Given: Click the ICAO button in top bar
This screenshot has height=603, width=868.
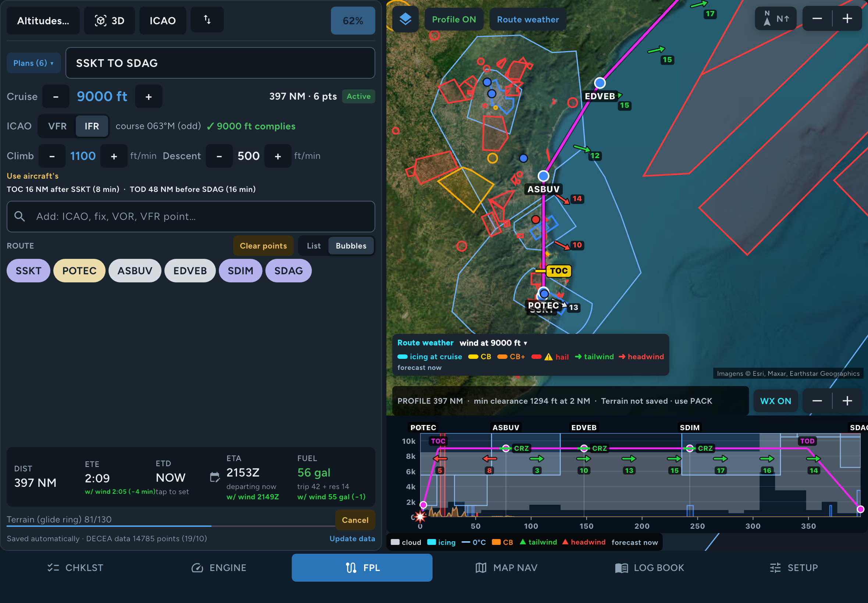Looking at the screenshot, I should coord(163,20).
